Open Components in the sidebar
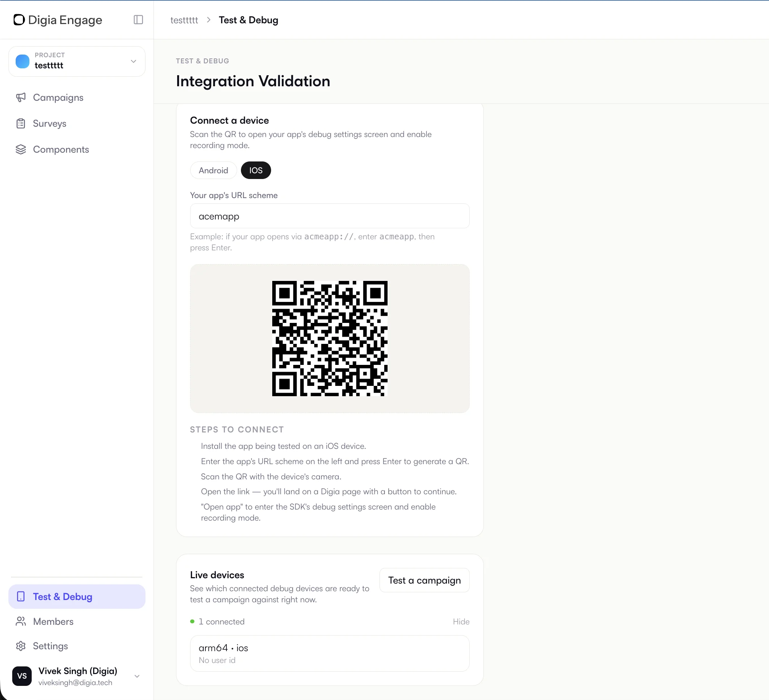Viewport: 769px width, 700px height. coord(77,149)
